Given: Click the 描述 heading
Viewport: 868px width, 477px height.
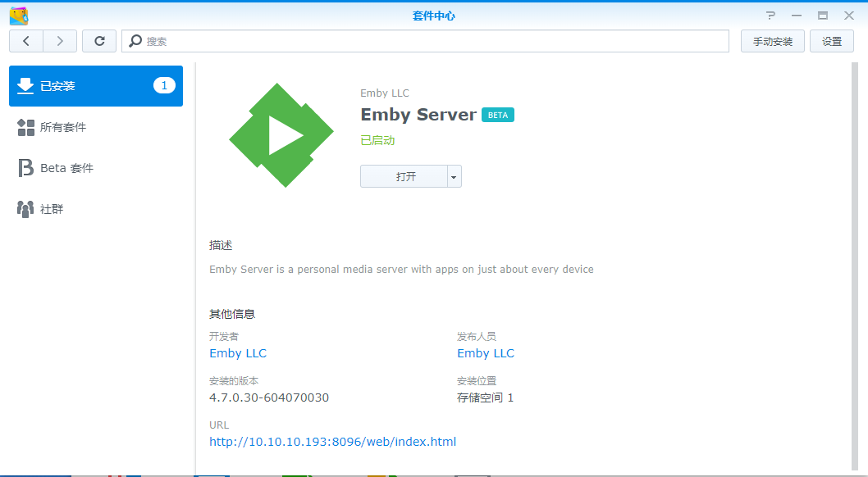Looking at the screenshot, I should tap(221, 245).
